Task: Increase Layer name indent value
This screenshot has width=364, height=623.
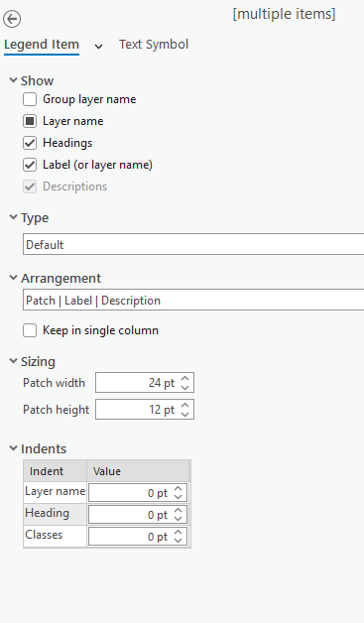Action: pos(179,489)
